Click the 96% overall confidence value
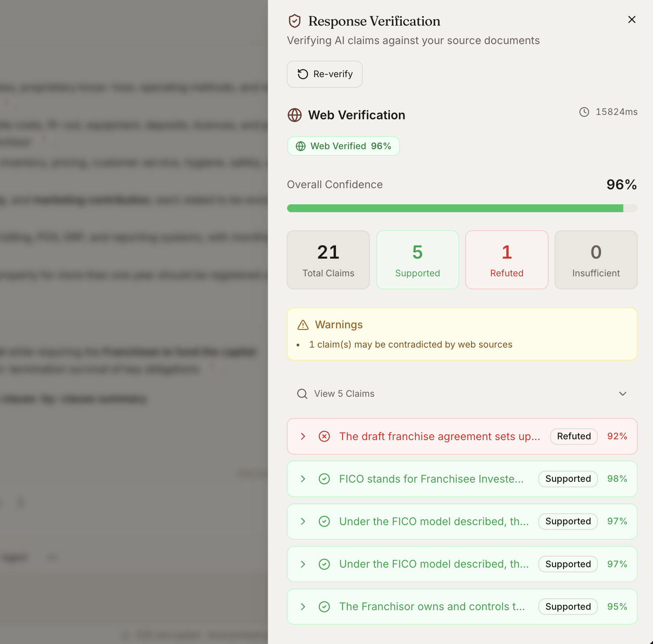 [x=621, y=185]
